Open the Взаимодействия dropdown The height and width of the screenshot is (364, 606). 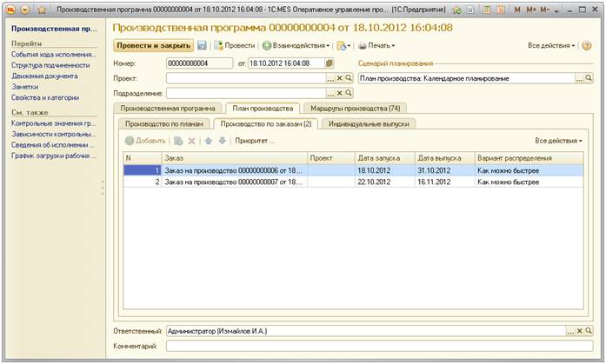pos(296,45)
